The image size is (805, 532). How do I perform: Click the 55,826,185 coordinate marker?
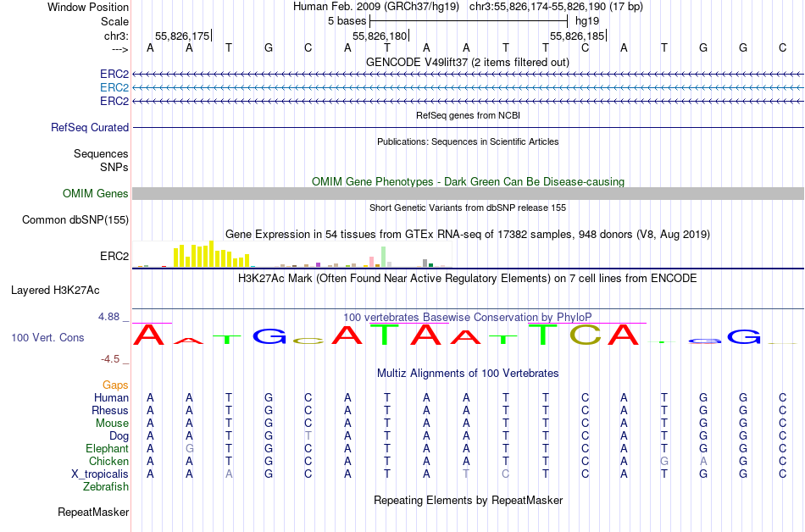click(577, 36)
